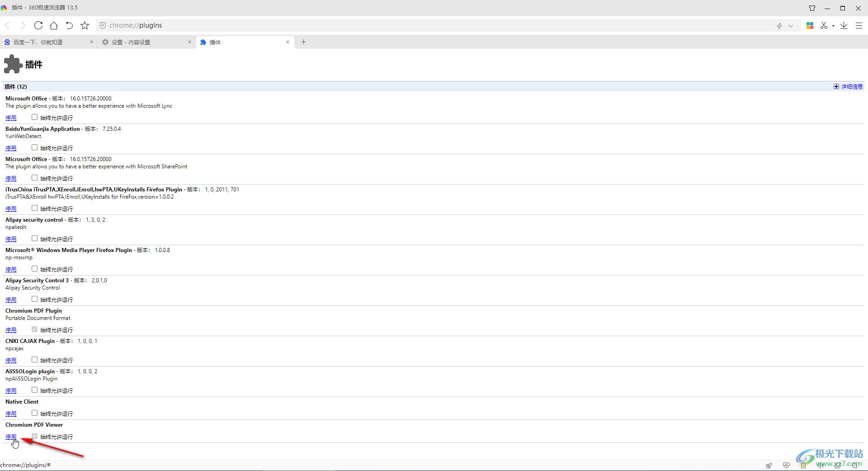868x471 pixels.
Task: Click the shield icon in the address bar
Action: tap(103, 25)
